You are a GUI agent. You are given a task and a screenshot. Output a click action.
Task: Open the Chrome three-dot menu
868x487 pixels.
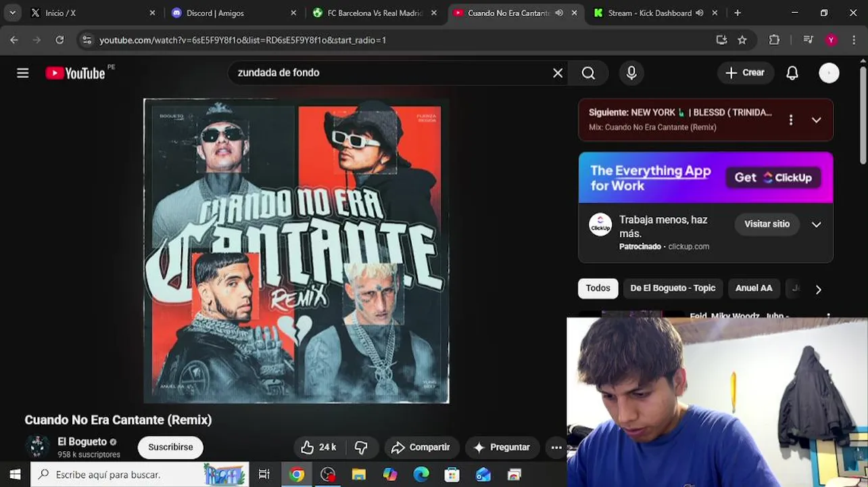pos(854,40)
